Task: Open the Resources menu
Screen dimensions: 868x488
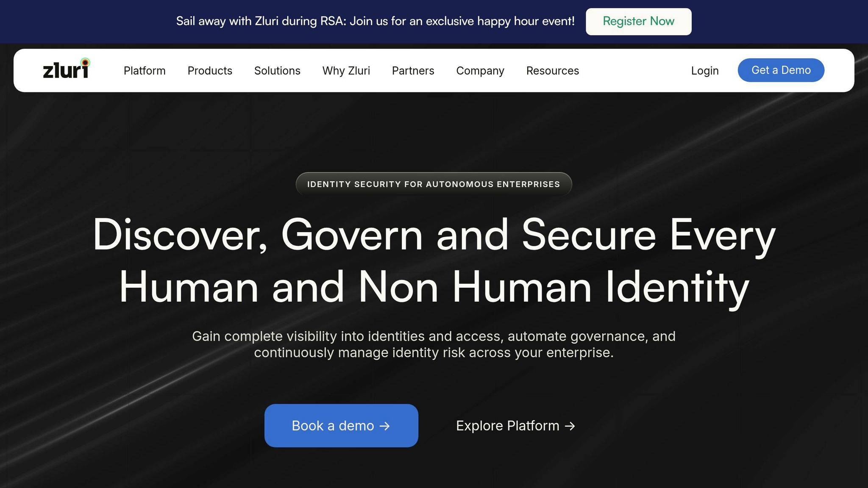Action: point(553,71)
